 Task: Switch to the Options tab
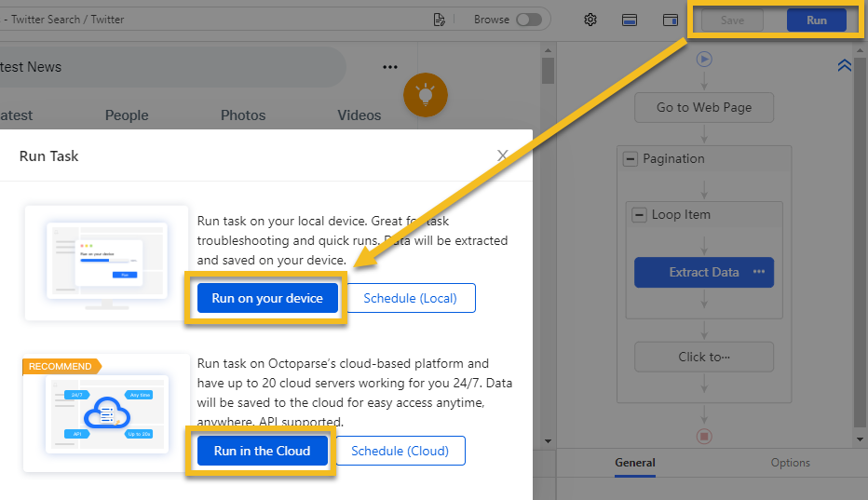790,463
